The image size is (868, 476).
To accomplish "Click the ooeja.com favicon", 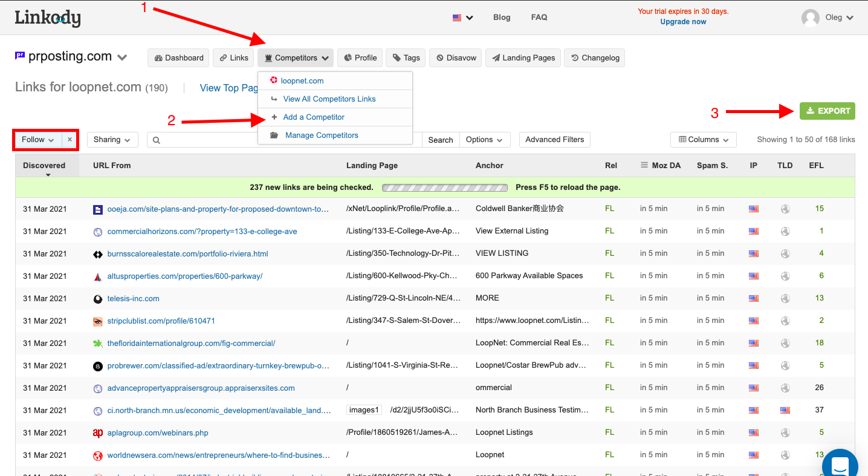I will [x=98, y=210].
